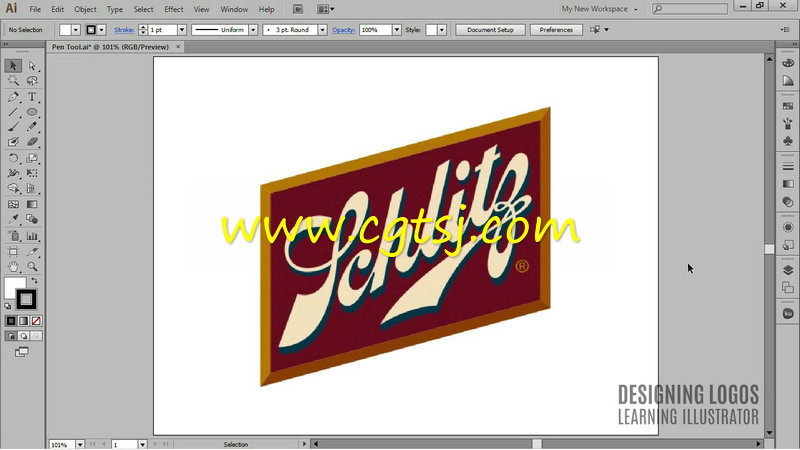Open My New Workspace switcher
The width and height of the screenshot is (800, 450).
point(599,9)
